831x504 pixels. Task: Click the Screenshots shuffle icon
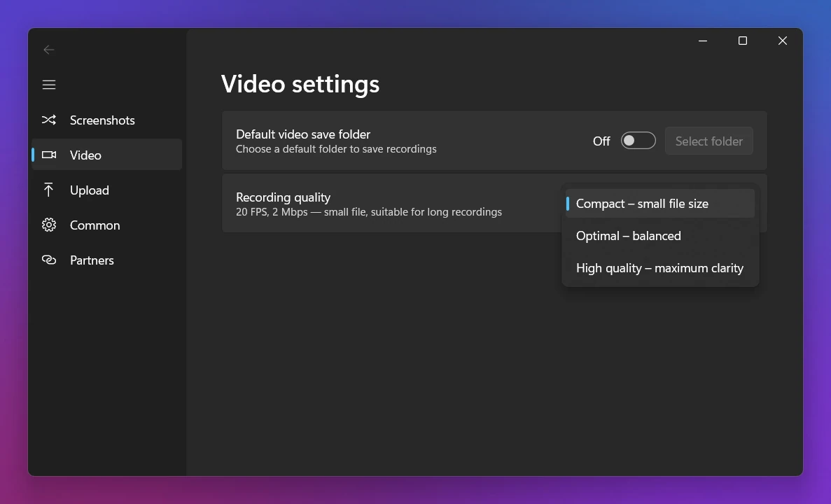point(49,120)
